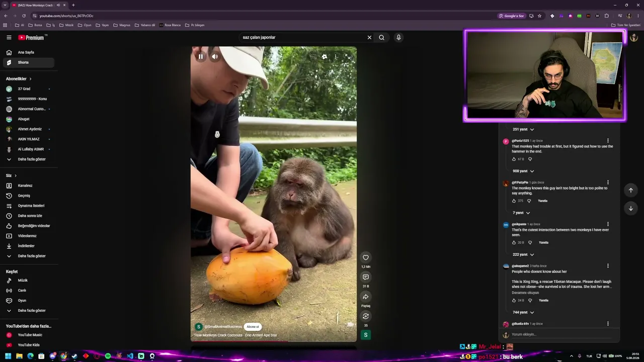644x362 pixels.
Task: Select Shorts in the sidebar
Action: (29, 62)
